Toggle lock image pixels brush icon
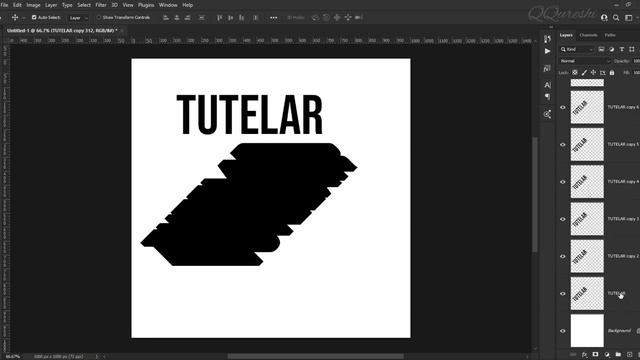Viewport: 640px width, 360px height. click(x=584, y=73)
